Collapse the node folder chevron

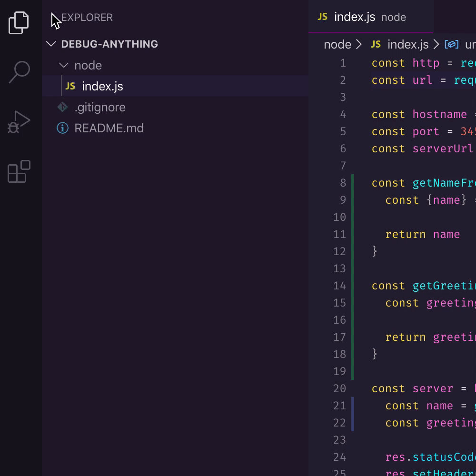(x=65, y=65)
